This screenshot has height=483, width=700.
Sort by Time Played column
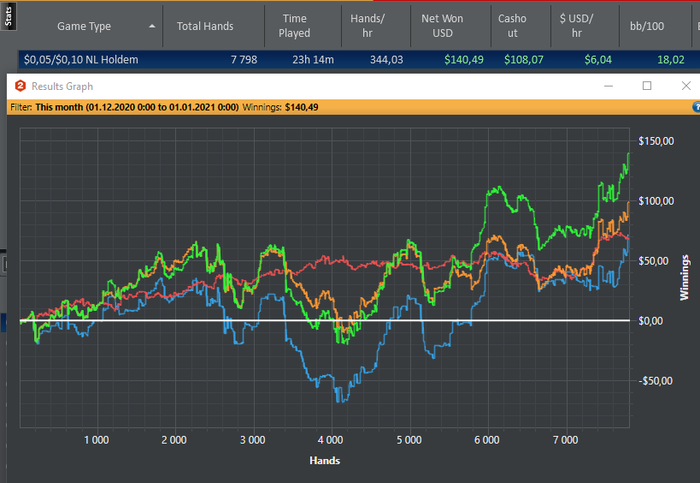(x=294, y=26)
